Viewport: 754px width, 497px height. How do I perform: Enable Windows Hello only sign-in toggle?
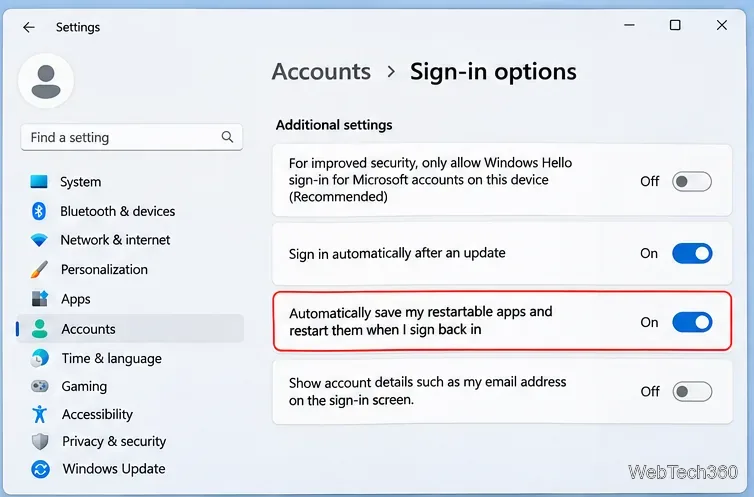tap(692, 182)
